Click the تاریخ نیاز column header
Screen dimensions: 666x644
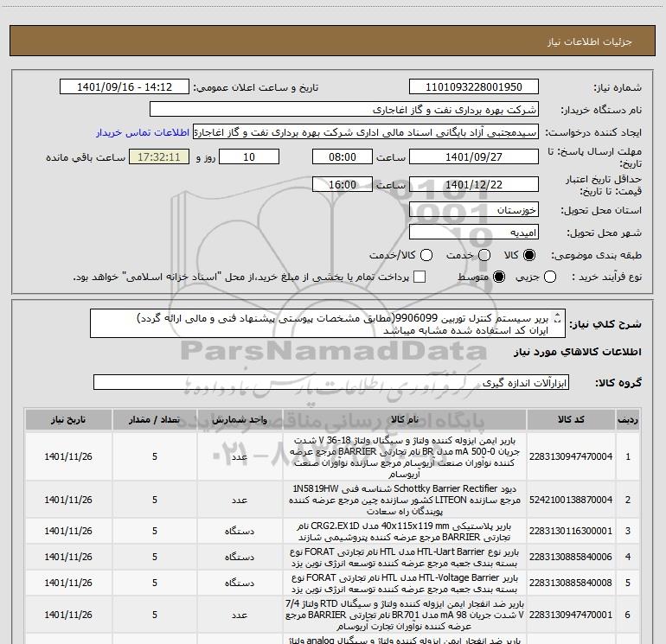68,420
